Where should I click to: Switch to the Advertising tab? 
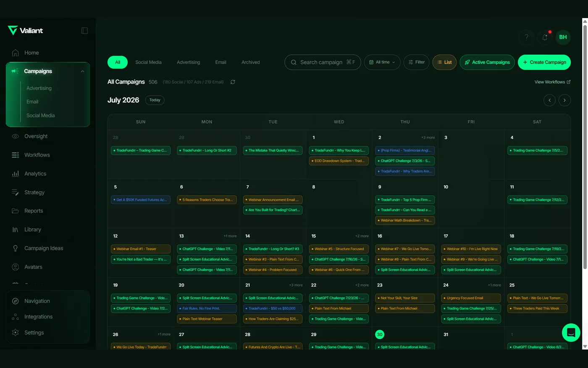pyautogui.click(x=188, y=62)
